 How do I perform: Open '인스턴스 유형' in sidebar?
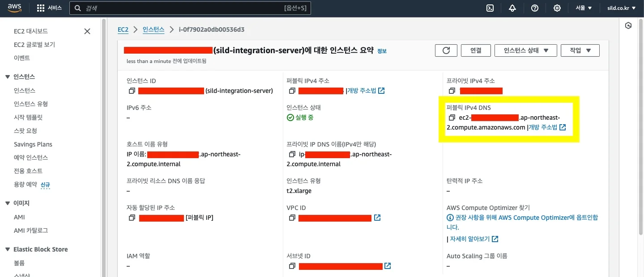[31, 104]
